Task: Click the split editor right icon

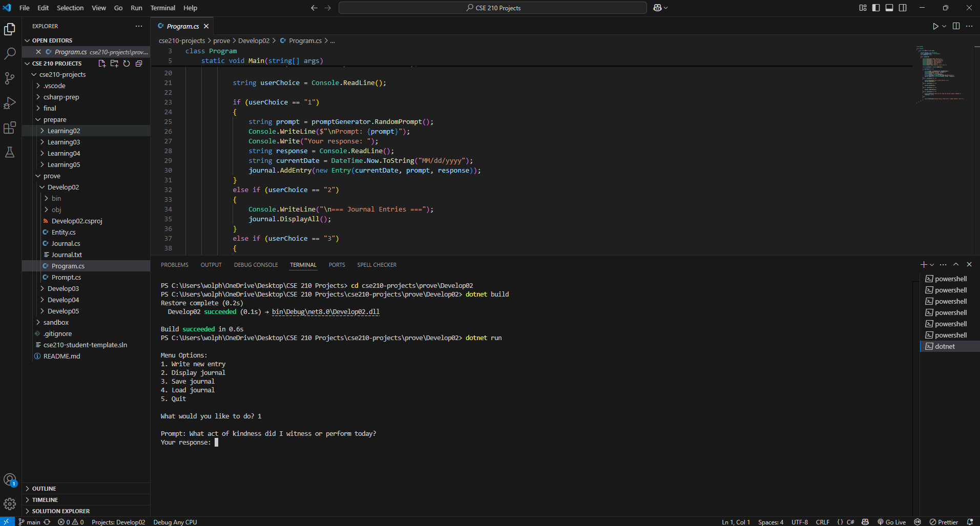Action: 956,26
